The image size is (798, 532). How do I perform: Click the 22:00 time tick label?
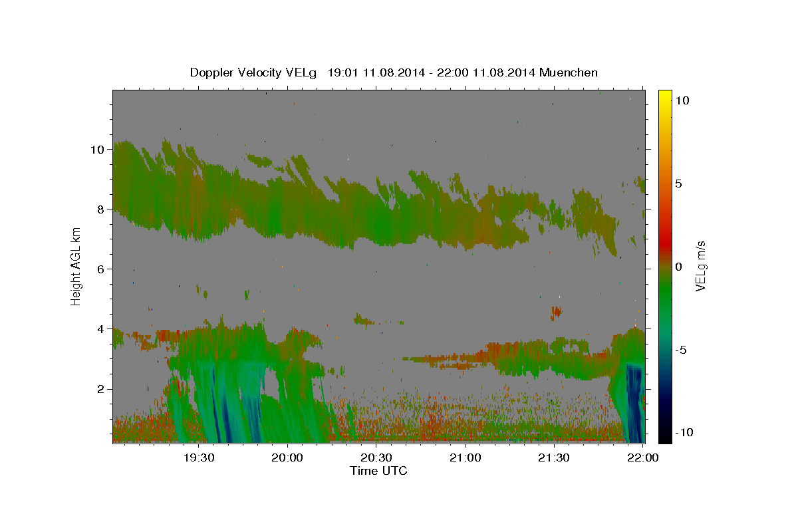point(643,458)
